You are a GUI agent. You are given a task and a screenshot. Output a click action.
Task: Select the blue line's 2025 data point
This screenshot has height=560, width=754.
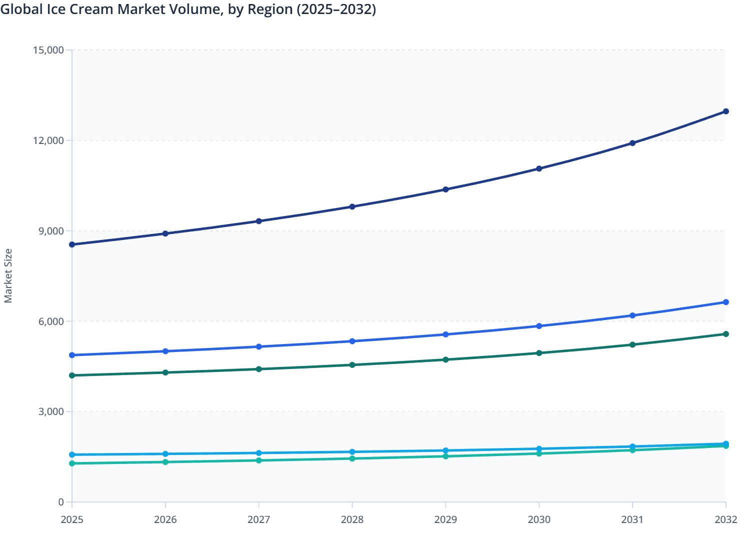[x=71, y=355]
